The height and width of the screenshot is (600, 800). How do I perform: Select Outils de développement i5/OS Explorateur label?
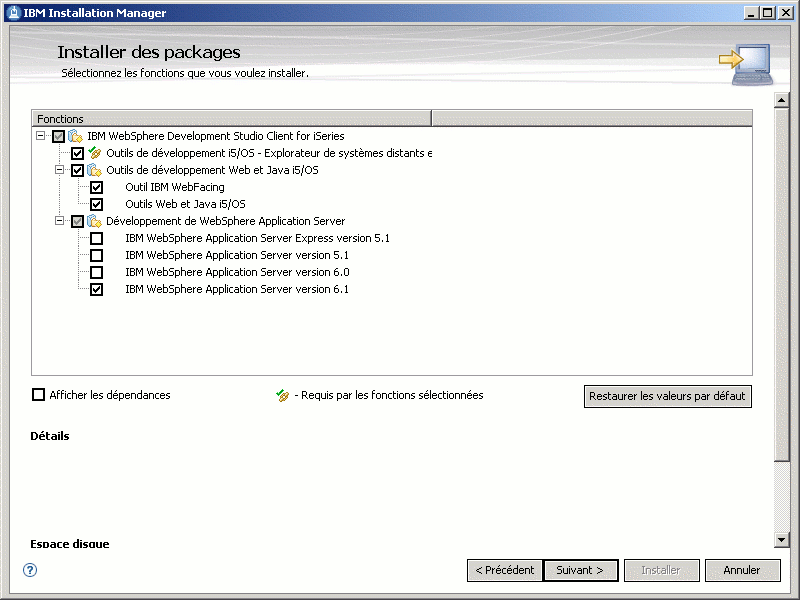pyautogui.click(x=269, y=153)
